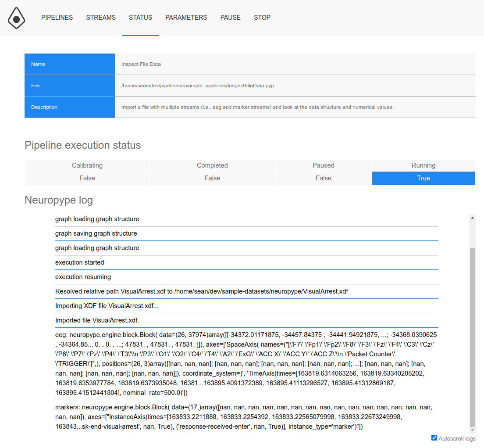Select the 'Inspect File Data' name field

coord(141,64)
